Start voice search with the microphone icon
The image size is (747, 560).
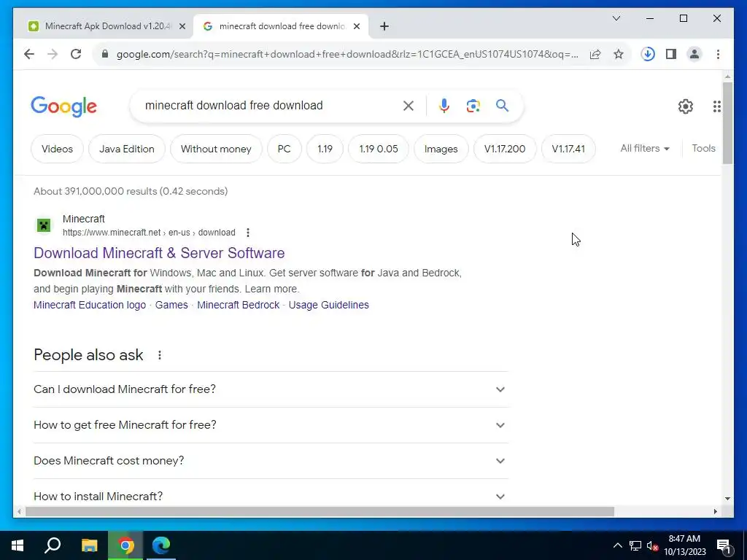point(444,106)
